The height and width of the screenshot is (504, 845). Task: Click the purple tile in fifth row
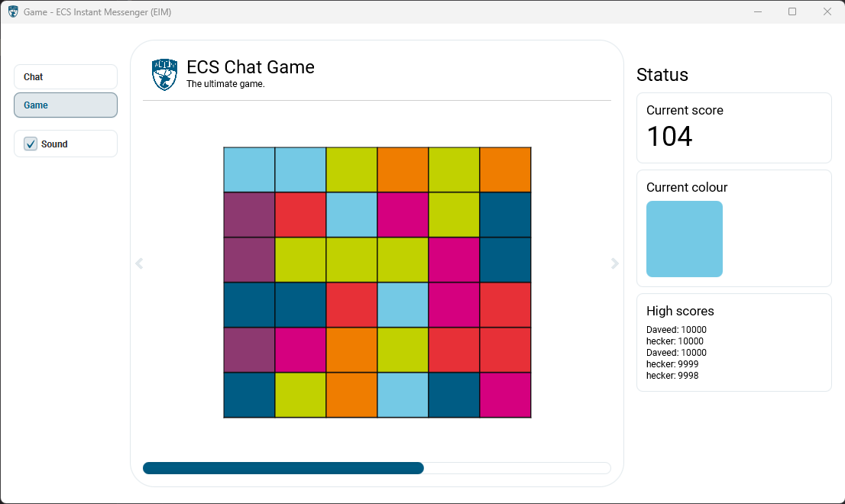tap(249, 350)
